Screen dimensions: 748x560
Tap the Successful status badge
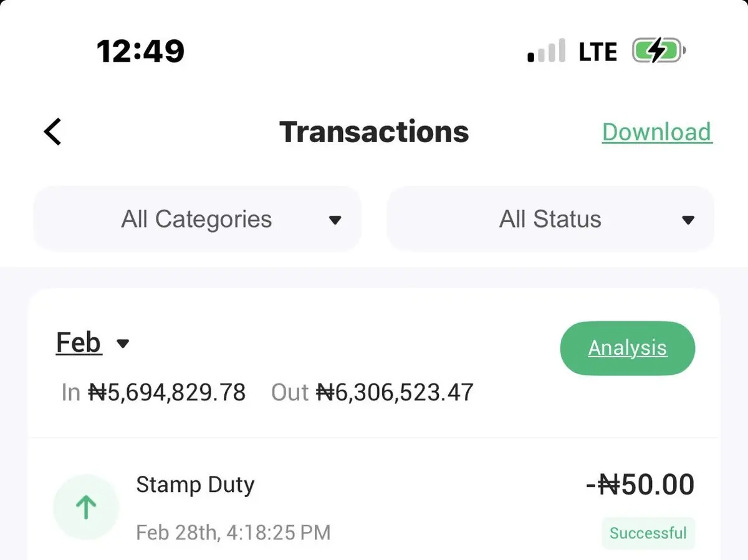coord(648,533)
